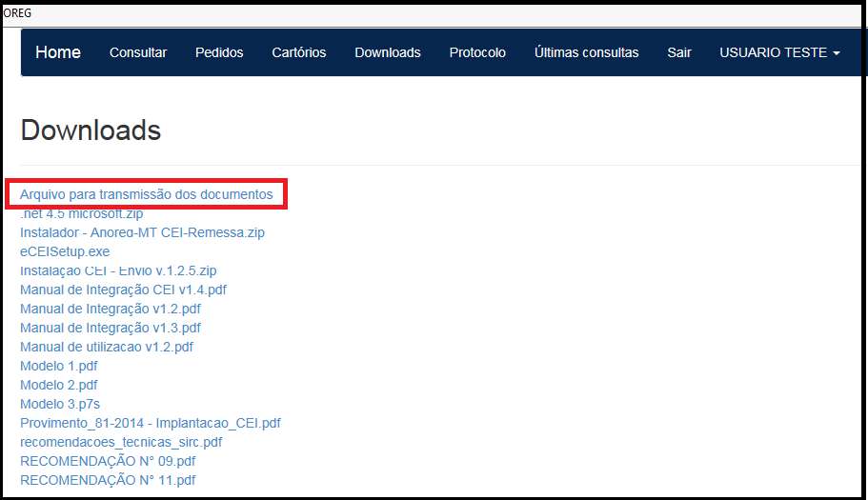Go to the Pedidos page
868x500 pixels.
219,52
